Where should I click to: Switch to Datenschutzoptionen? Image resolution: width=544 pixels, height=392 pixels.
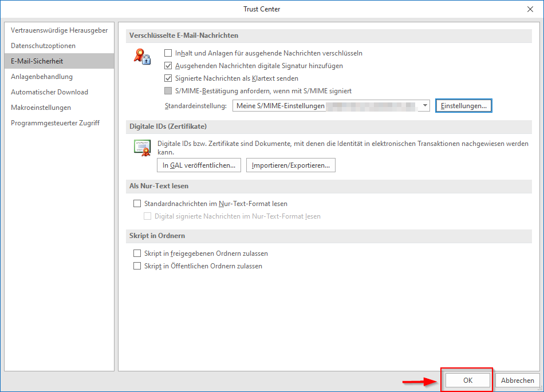point(43,46)
